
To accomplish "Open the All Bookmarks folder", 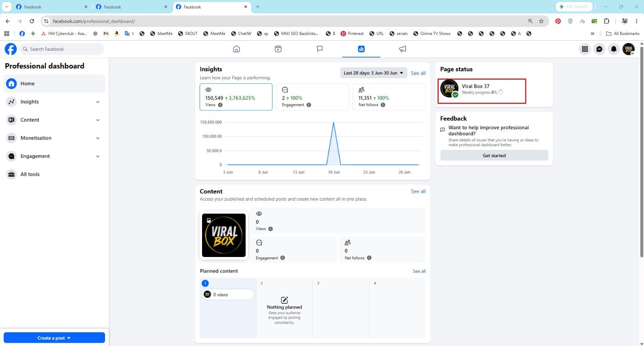I will (x=623, y=33).
